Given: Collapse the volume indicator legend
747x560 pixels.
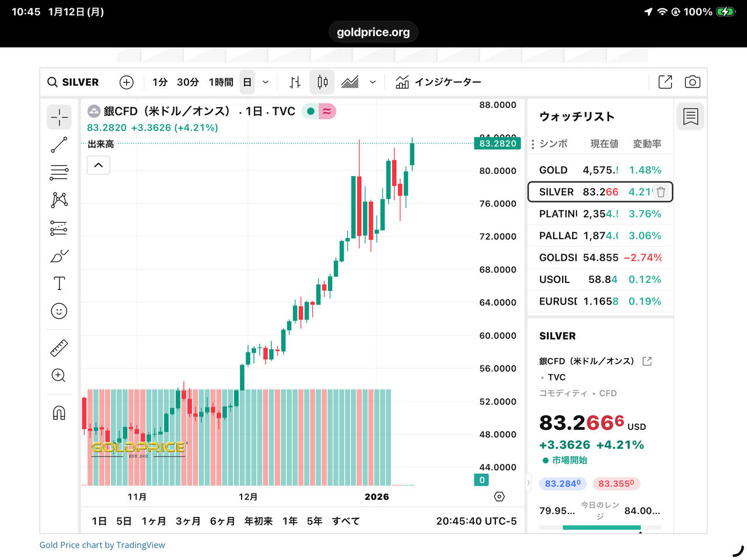Looking at the screenshot, I should [x=99, y=165].
